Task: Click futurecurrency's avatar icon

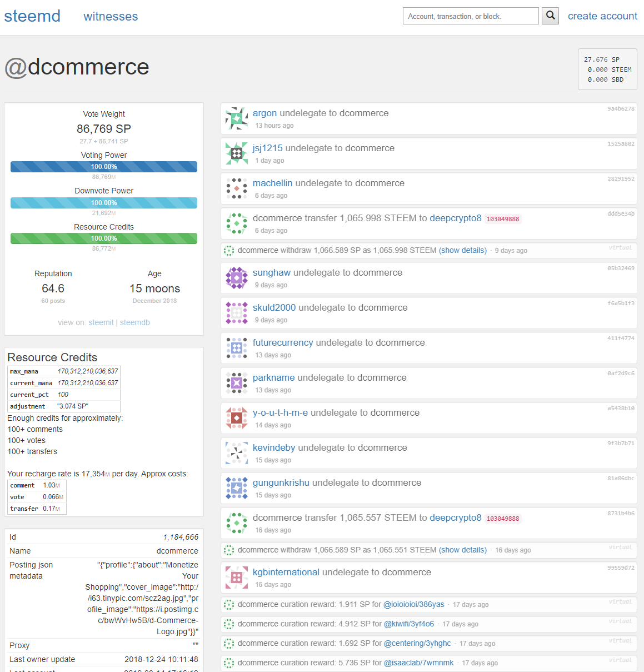Action: pyautogui.click(x=237, y=348)
